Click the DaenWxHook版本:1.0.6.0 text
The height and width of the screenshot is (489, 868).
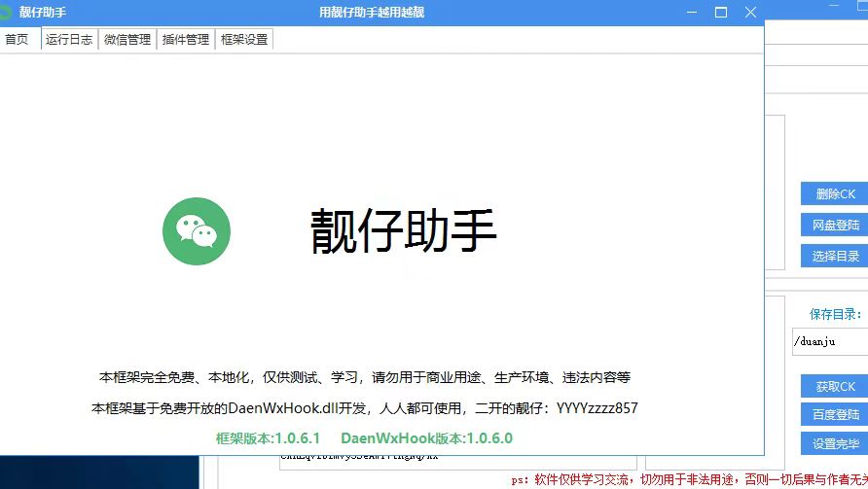(427, 438)
